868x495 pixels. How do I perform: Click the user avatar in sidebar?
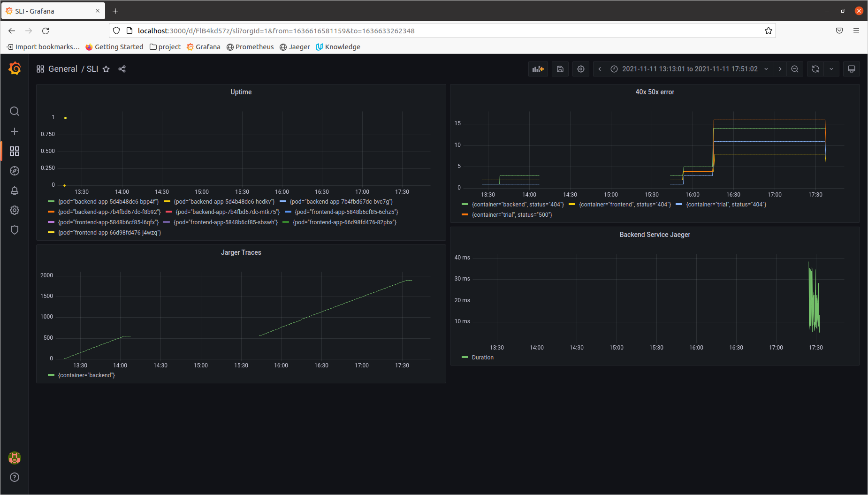click(15, 457)
